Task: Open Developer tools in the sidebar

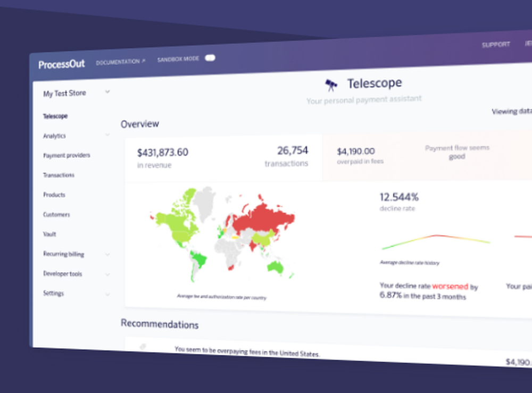Action: 62,274
